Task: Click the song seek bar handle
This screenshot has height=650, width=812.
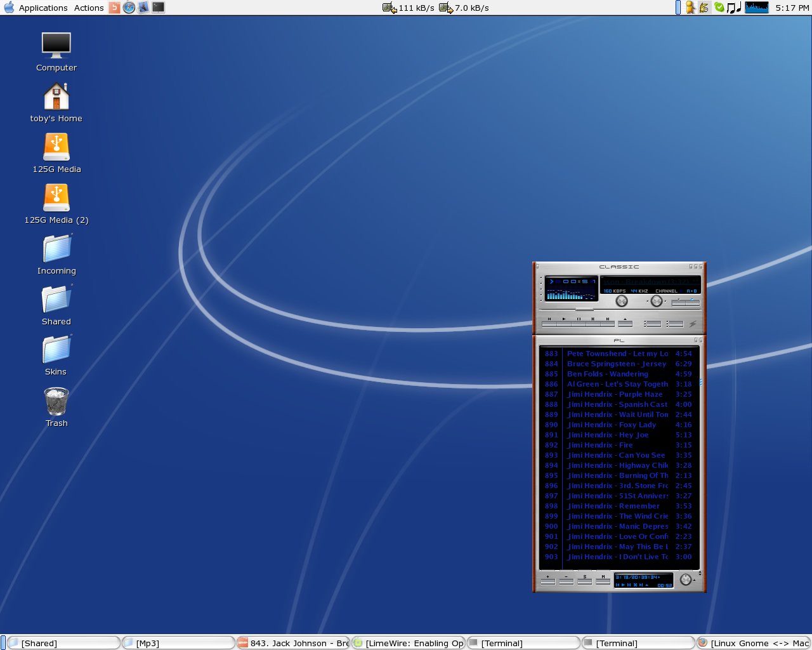Action: point(584,309)
